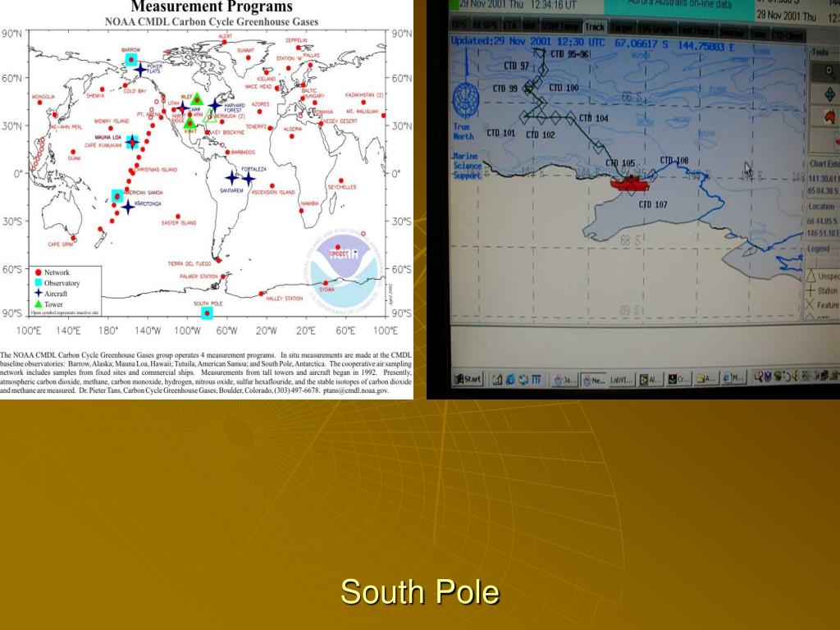Click the 'CTD 99' station label
Viewport: 840px width, 630px height.
[x=505, y=89]
